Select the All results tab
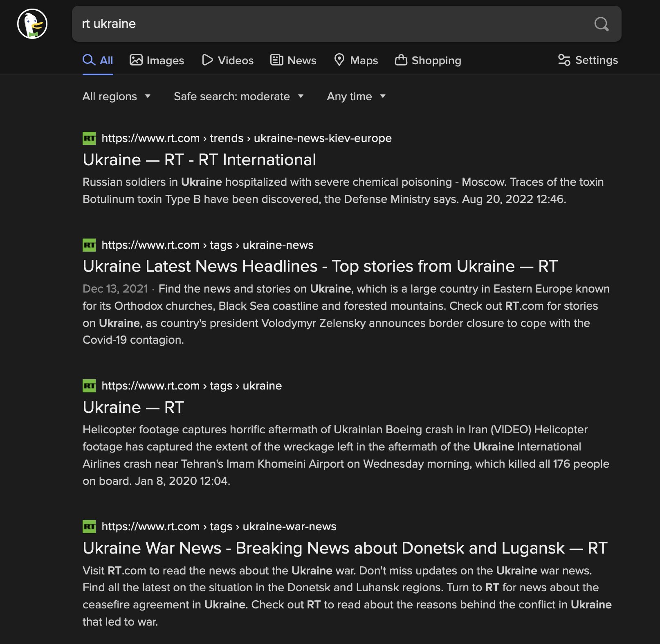Viewport: 660px width, 644px height. pyautogui.click(x=98, y=61)
